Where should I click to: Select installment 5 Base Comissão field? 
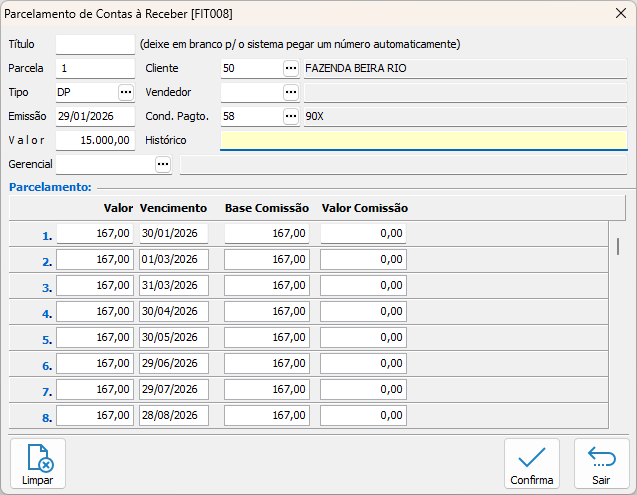(266, 337)
